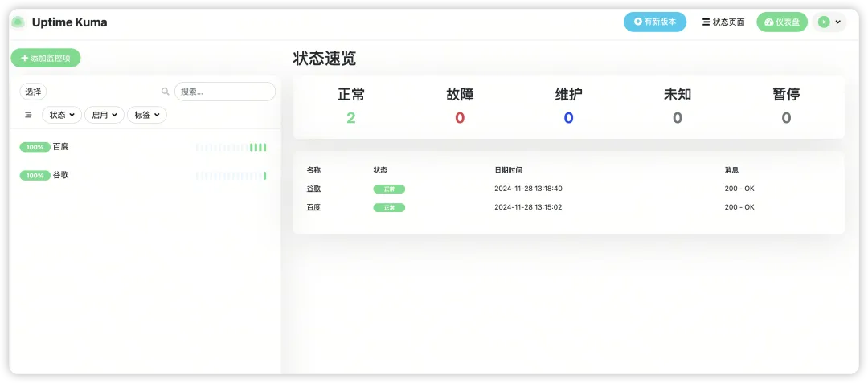Click the list sort/filter lines icon
This screenshot has height=383, width=868.
(x=28, y=115)
